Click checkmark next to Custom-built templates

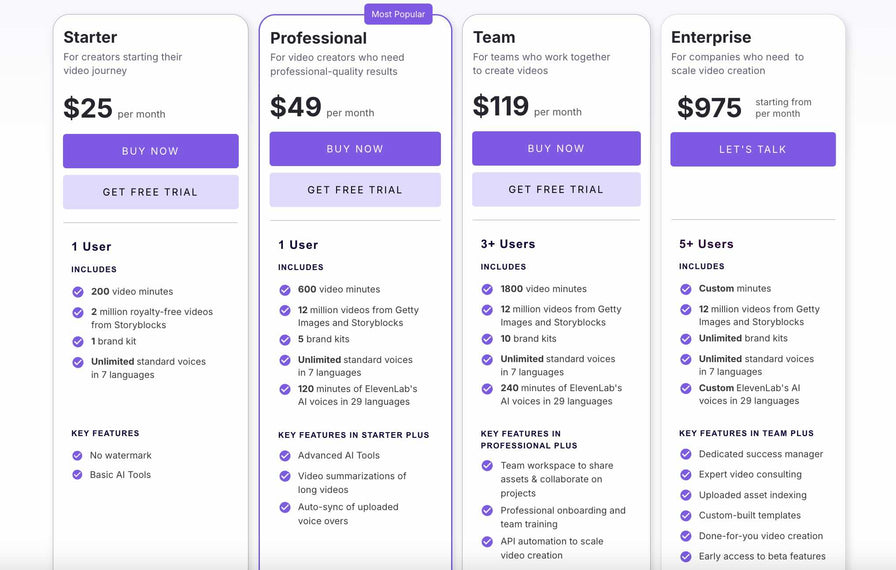[686, 516]
